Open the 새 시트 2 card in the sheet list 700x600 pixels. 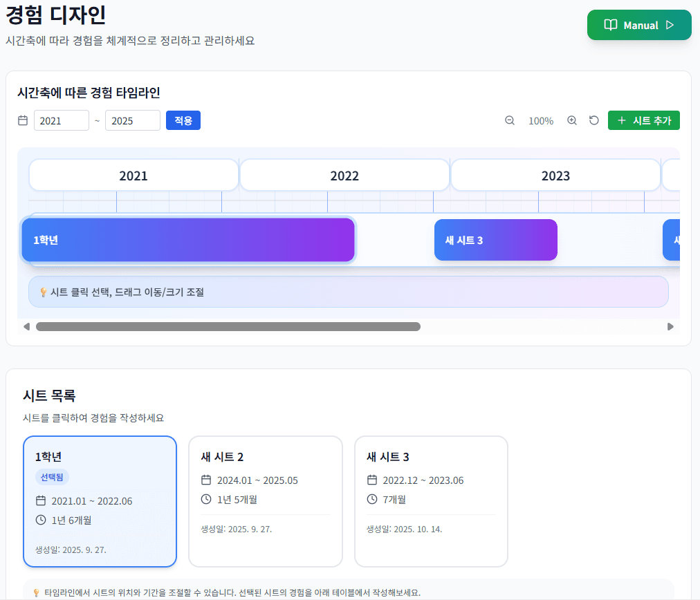265,500
